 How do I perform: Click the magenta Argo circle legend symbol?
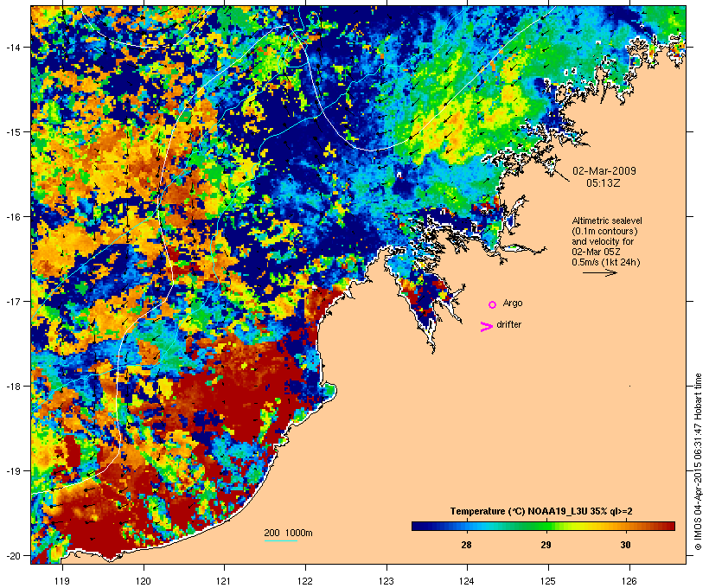pos(493,304)
